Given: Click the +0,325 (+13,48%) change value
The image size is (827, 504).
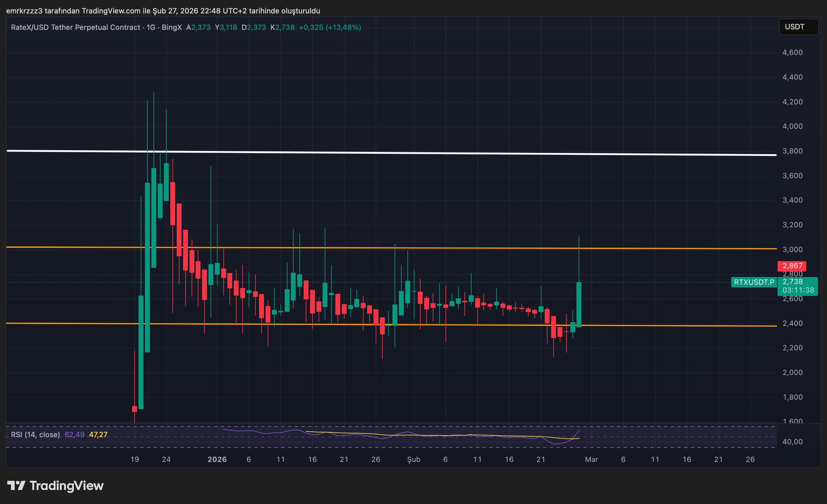Looking at the screenshot, I should pos(330,27).
